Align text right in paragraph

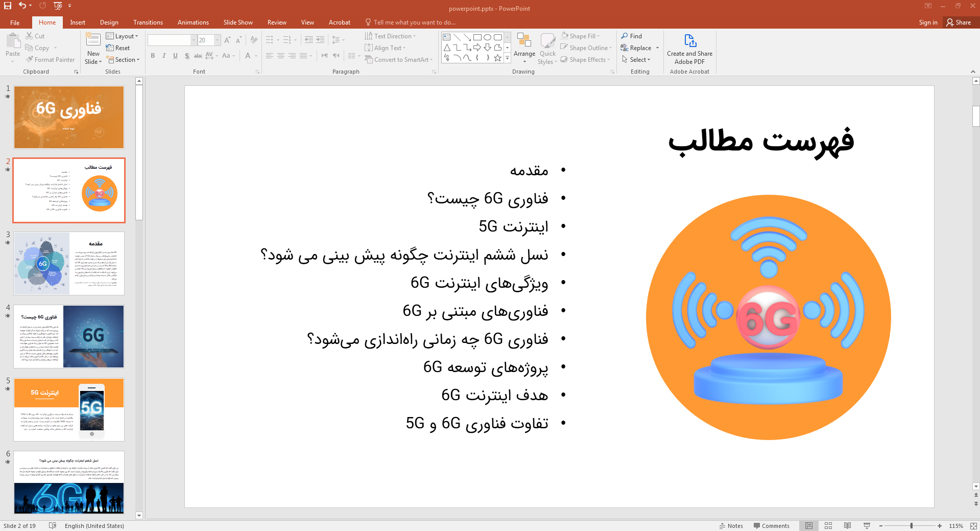coord(292,56)
